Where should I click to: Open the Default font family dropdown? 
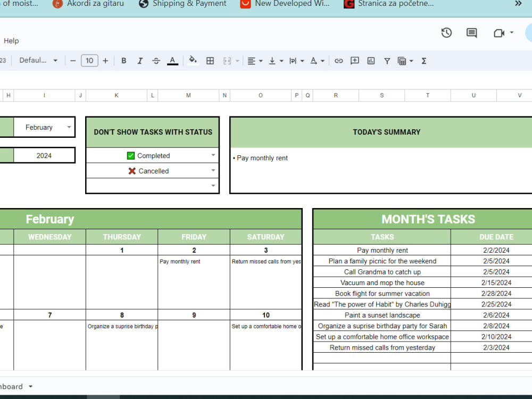pos(38,61)
